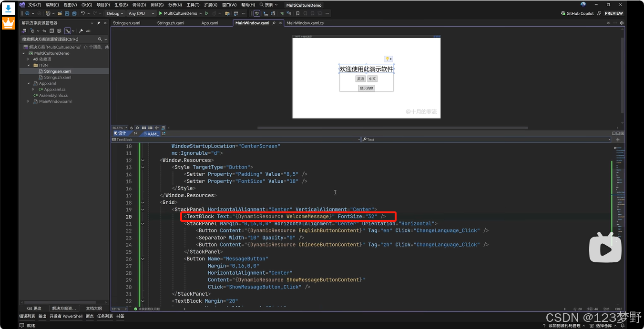
Task: Pin the MainWindow.xaml document tab
Action: pos(274,23)
